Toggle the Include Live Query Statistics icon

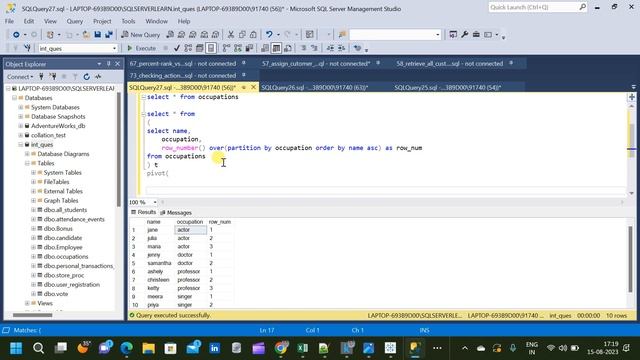point(238,48)
